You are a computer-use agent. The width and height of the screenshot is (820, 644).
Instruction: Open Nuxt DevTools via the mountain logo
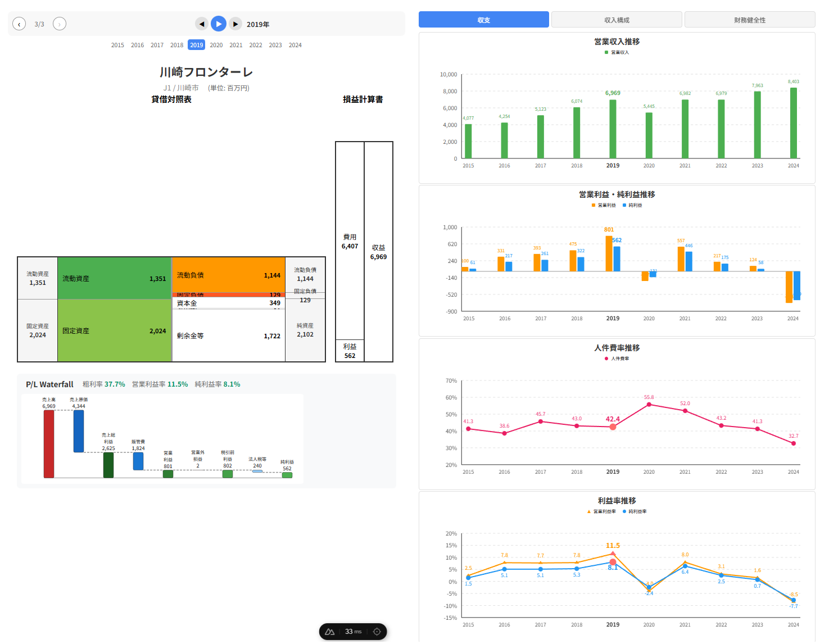pyautogui.click(x=330, y=632)
